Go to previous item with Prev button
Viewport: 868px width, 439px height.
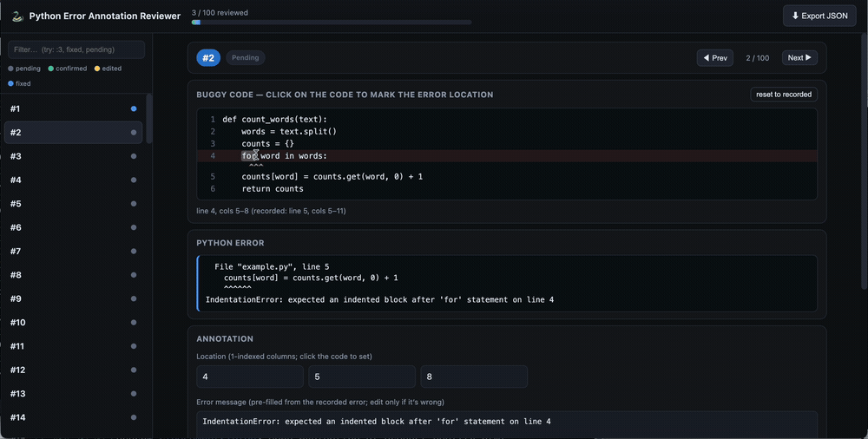714,57
